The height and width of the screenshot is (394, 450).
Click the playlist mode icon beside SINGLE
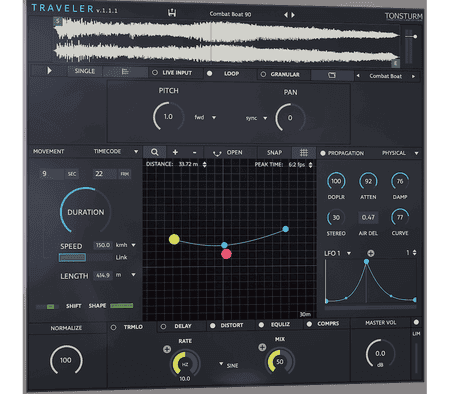pos(125,72)
